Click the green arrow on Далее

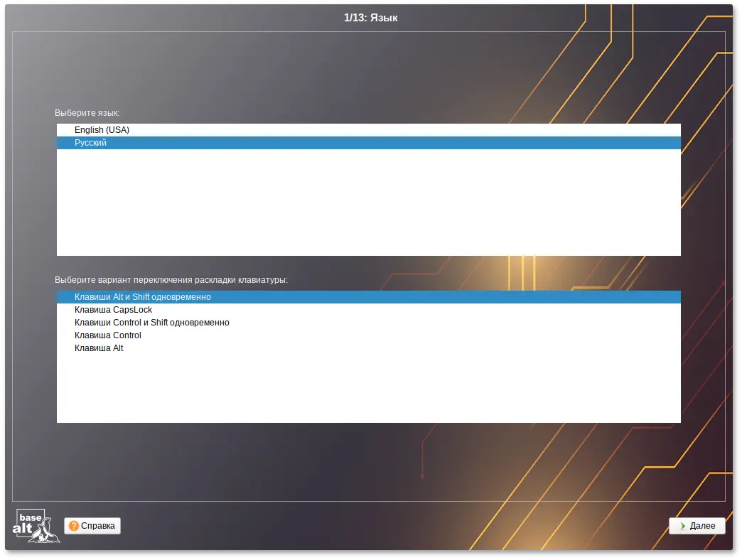pos(682,526)
